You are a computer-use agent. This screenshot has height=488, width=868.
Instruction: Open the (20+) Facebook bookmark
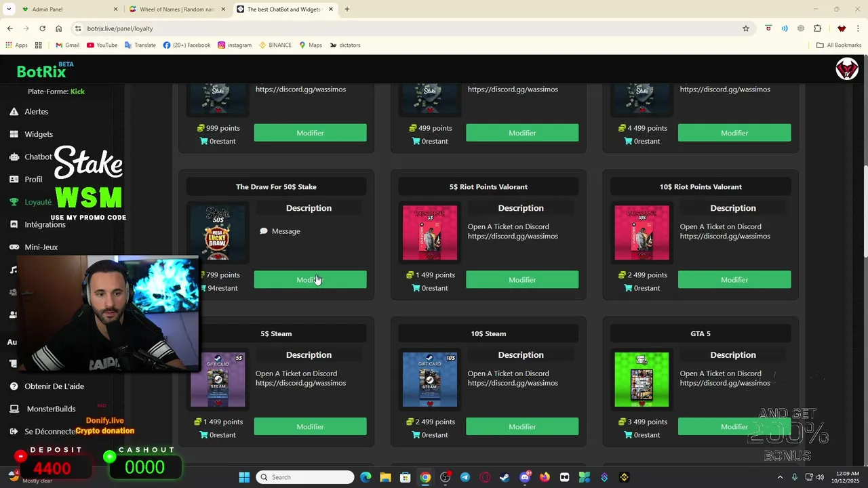(186, 45)
